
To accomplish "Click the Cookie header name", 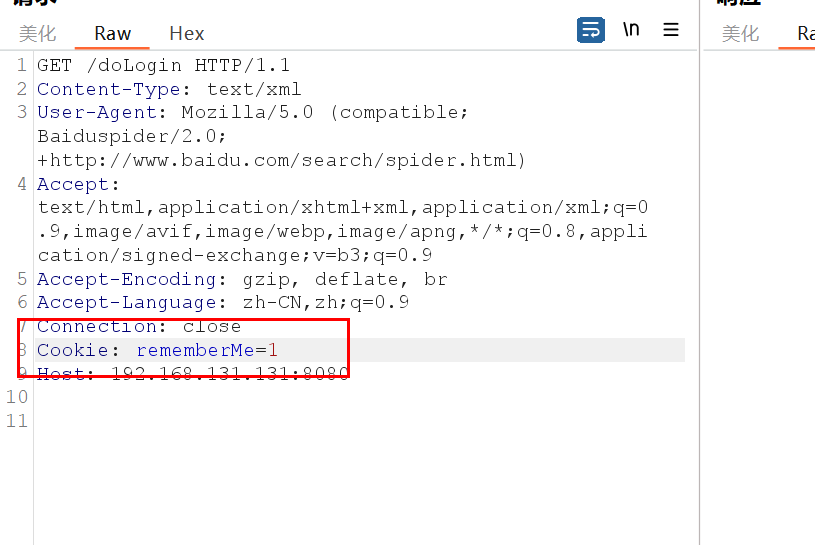I will pos(73,351).
